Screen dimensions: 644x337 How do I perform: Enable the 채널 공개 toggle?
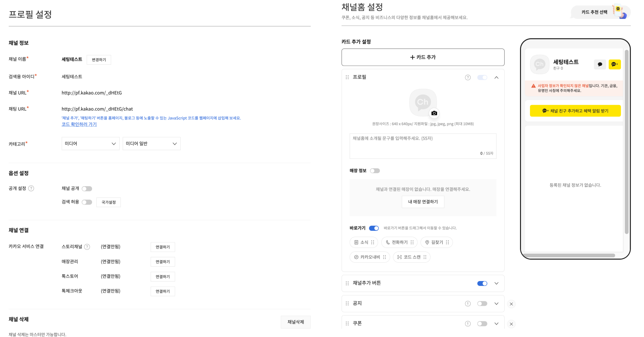87,189
